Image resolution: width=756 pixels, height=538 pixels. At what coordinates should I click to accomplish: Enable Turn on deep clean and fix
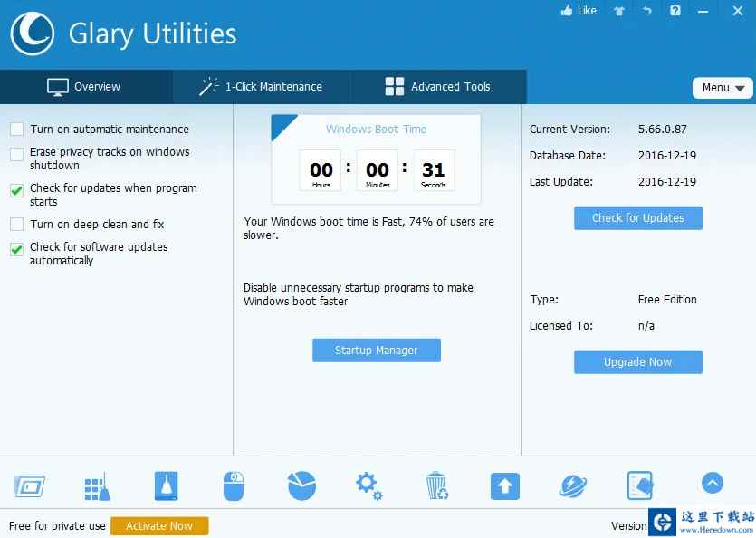pyautogui.click(x=17, y=225)
